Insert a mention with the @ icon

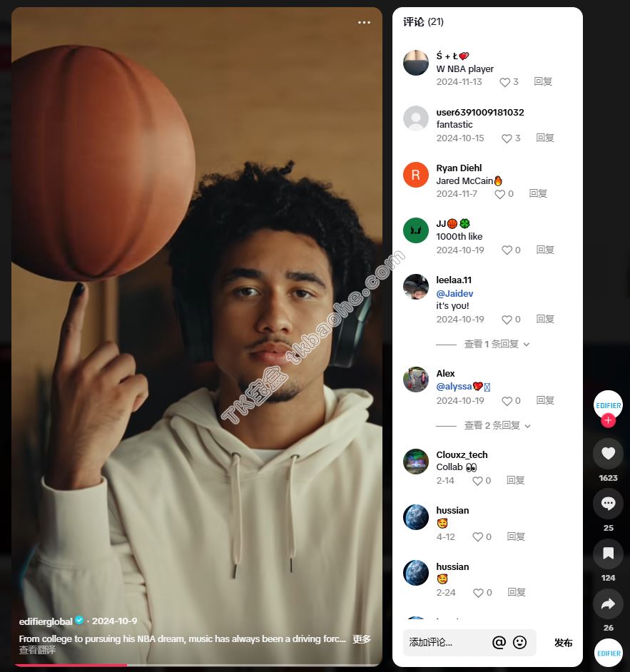(x=499, y=643)
